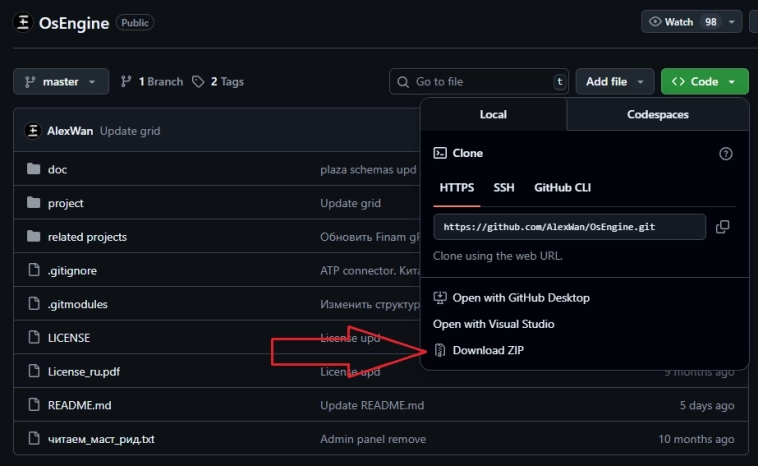Screen dimensions: 758x466
Task: Expand the Watch notifications dropdown arrow
Action: point(732,22)
